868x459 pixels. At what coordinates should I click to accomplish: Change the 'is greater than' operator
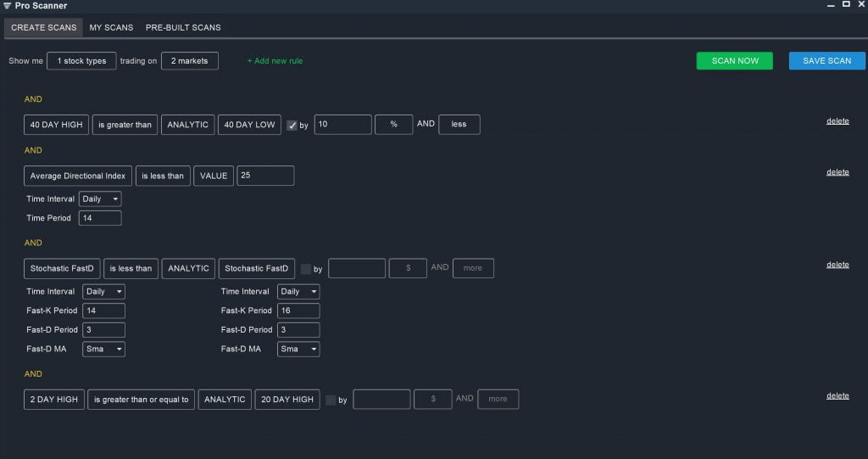[125, 125]
